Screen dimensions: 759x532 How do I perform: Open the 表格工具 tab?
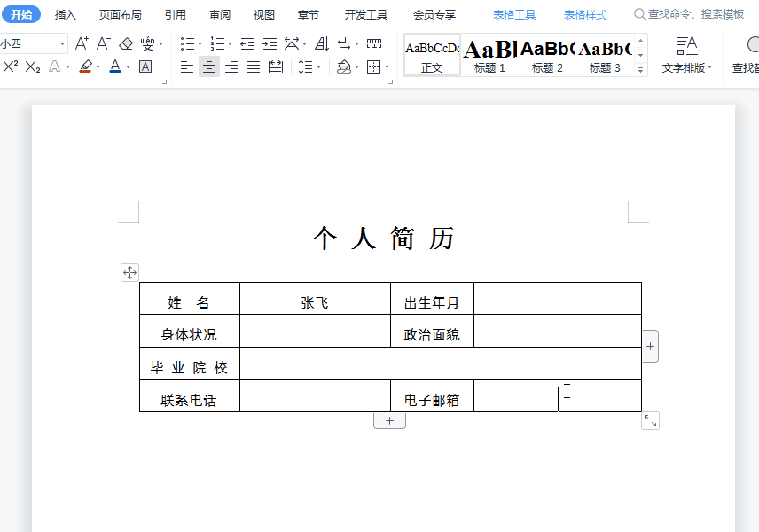514,15
